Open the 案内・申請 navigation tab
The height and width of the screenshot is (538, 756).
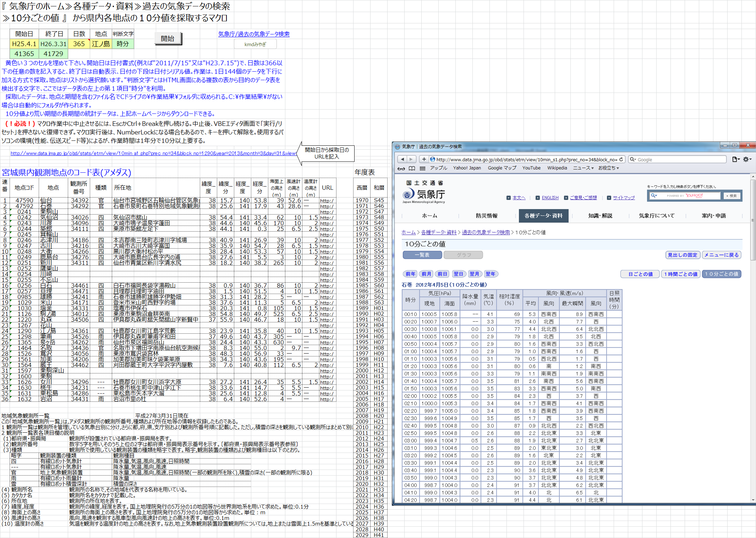pos(714,216)
